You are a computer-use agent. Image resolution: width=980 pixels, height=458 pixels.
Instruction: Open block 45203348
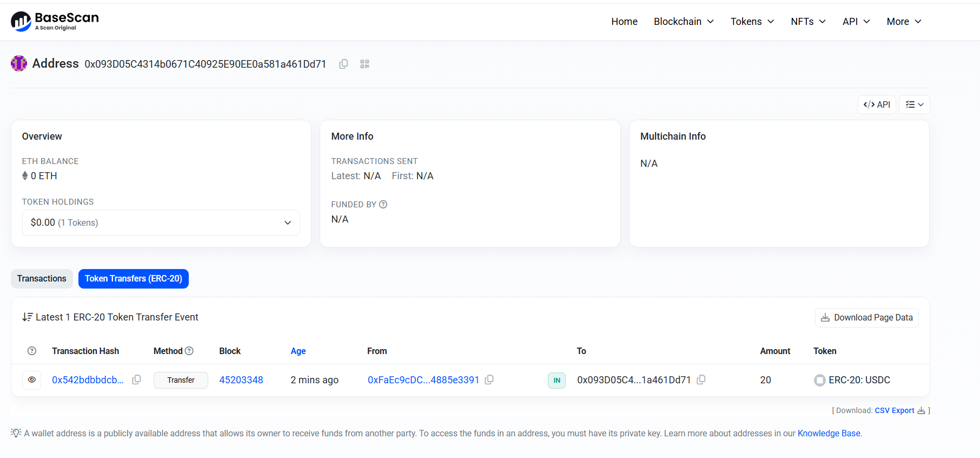(241, 380)
